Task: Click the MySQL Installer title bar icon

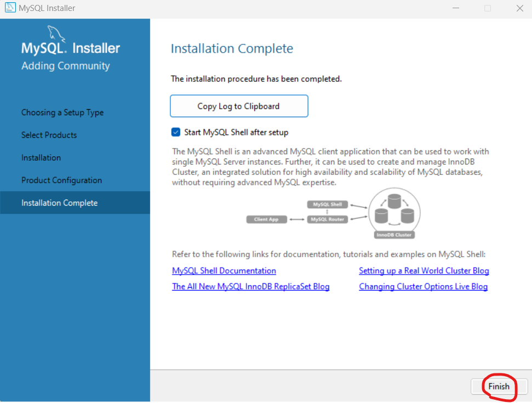Action: [10, 8]
